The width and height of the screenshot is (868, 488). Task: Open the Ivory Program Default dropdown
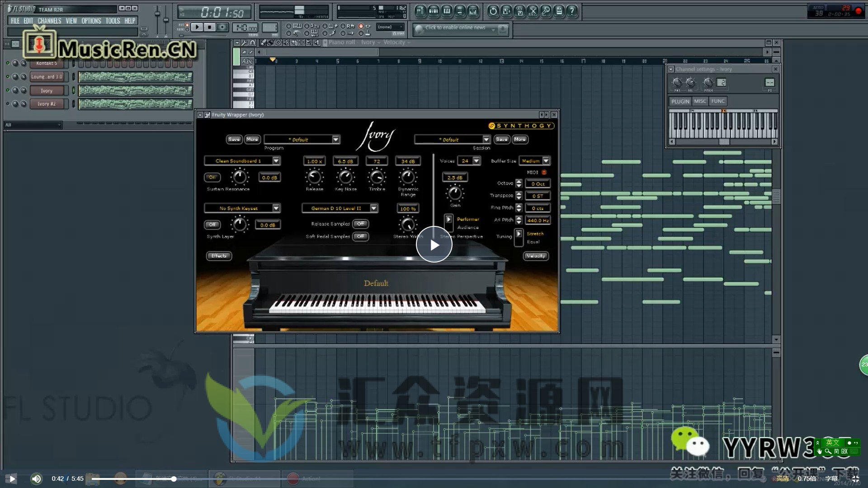(x=302, y=140)
